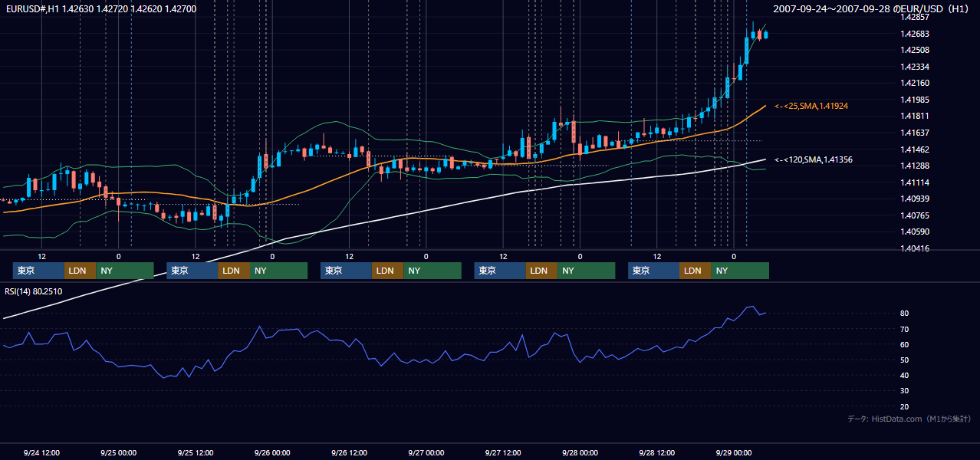Select the last LDN session block

[695, 271]
